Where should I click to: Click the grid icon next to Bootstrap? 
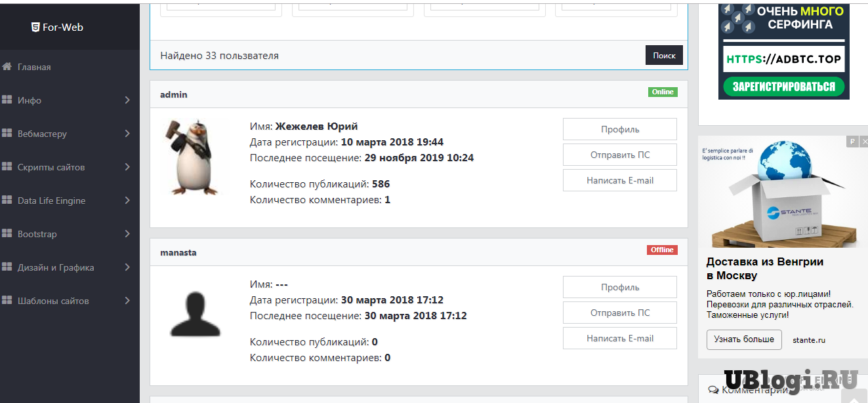[7, 234]
